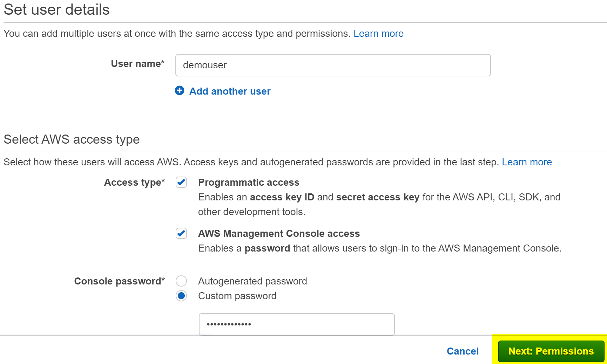Select the Autogenerated password radio button
The image size is (607, 364).
tap(181, 281)
